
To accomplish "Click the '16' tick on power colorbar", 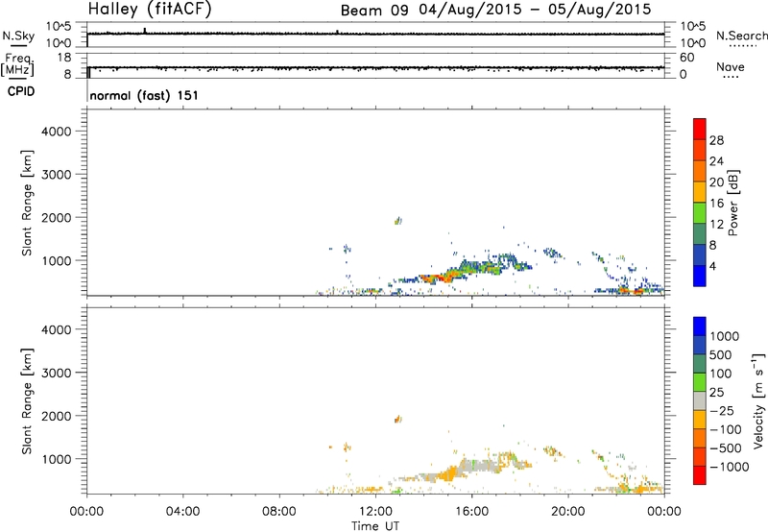I will click(x=716, y=204).
